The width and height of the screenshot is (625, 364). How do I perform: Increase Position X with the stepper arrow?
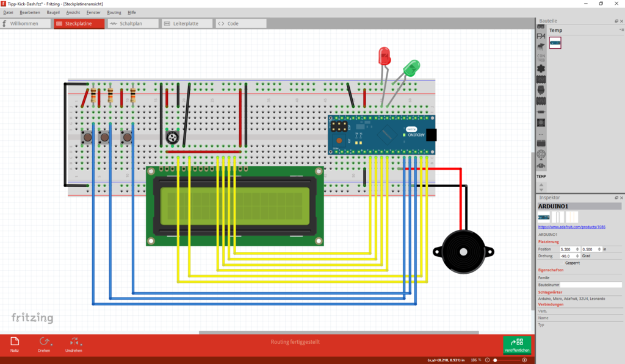pyautogui.click(x=577, y=248)
